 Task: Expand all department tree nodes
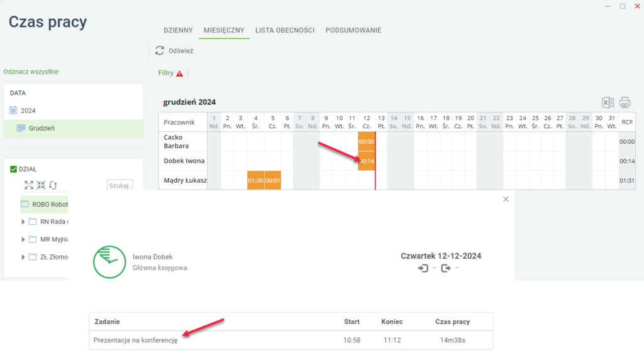point(29,185)
